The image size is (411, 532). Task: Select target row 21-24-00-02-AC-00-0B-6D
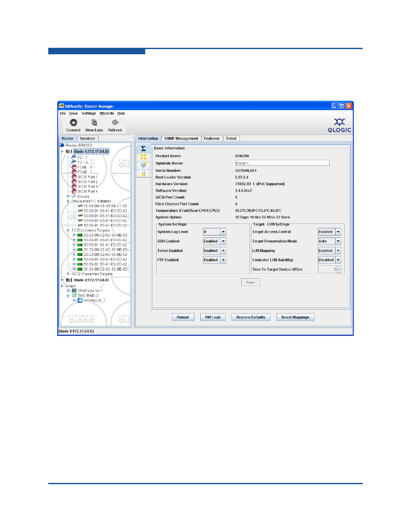(106, 269)
